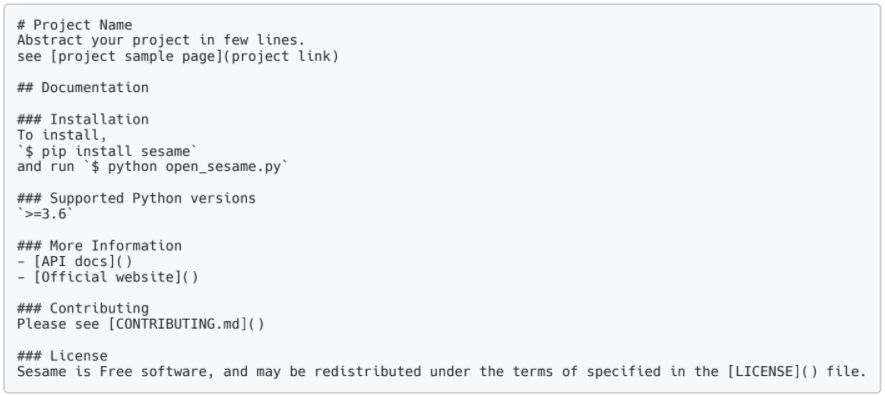885x395 pixels.
Task: Click the 'Abstract your project in few lines.' text
Action: point(161,41)
